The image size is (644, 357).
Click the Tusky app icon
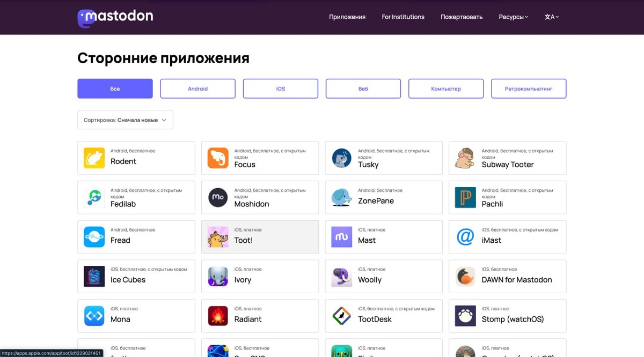pyautogui.click(x=342, y=158)
